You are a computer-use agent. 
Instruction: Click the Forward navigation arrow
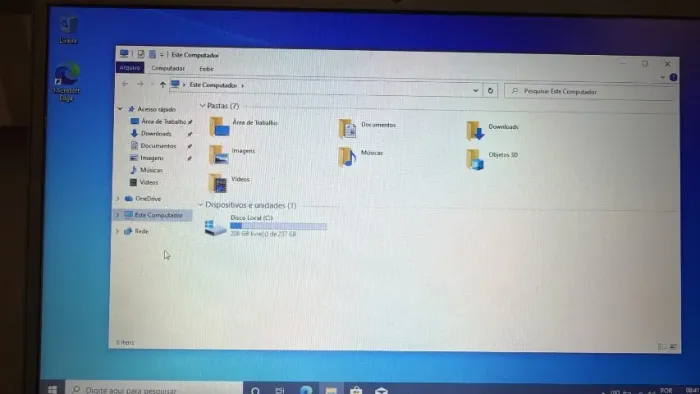tap(140, 84)
